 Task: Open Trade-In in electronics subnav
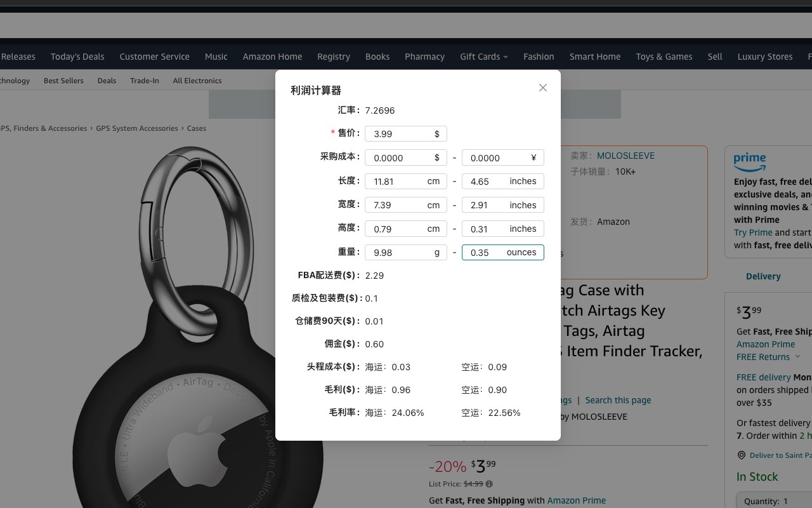click(x=145, y=81)
